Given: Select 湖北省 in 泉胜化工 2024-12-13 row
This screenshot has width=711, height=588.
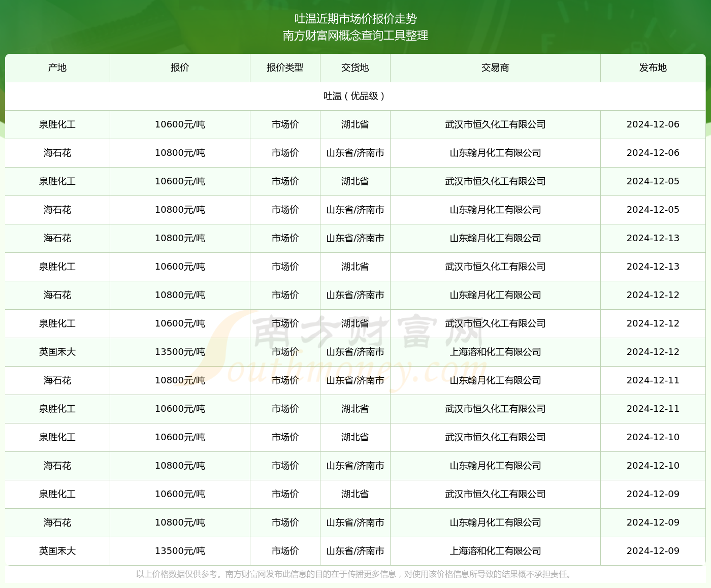Looking at the screenshot, I should [355, 267].
